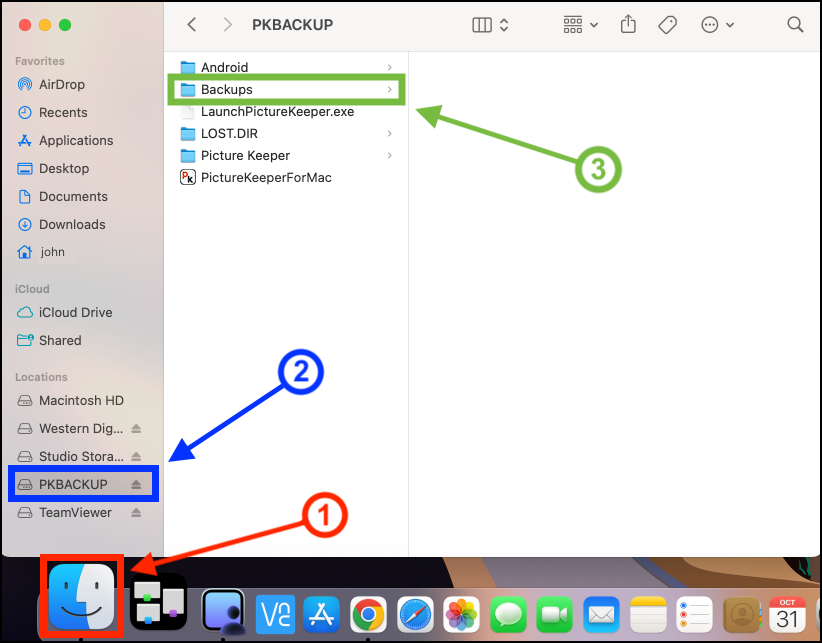Eject the Studio Stora... drive
The width and height of the screenshot is (822, 643).
coord(136,456)
